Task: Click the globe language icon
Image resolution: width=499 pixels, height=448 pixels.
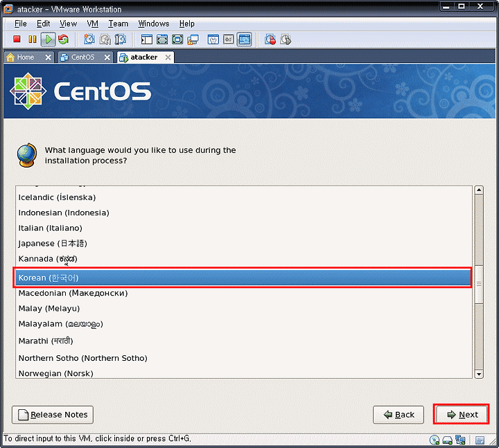Action: click(27, 155)
